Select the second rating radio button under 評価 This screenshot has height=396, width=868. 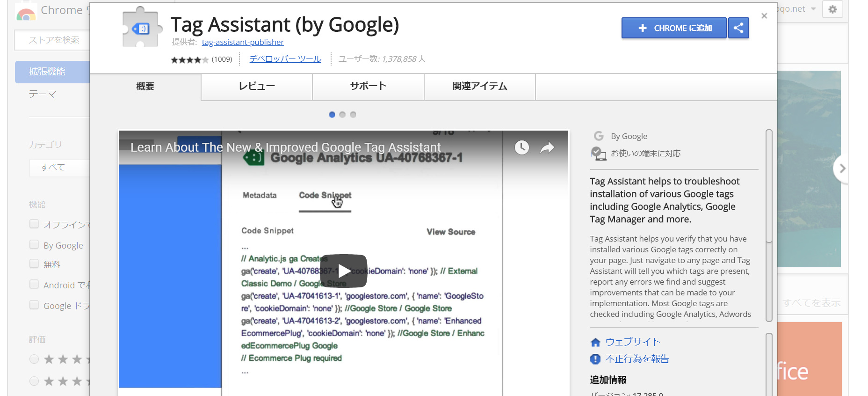[34, 381]
